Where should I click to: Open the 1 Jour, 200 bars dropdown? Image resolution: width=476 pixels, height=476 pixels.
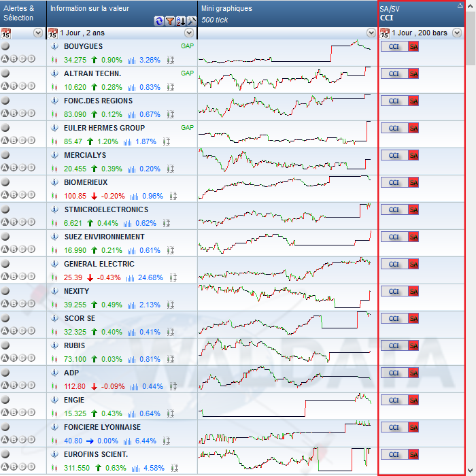coord(457,33)
